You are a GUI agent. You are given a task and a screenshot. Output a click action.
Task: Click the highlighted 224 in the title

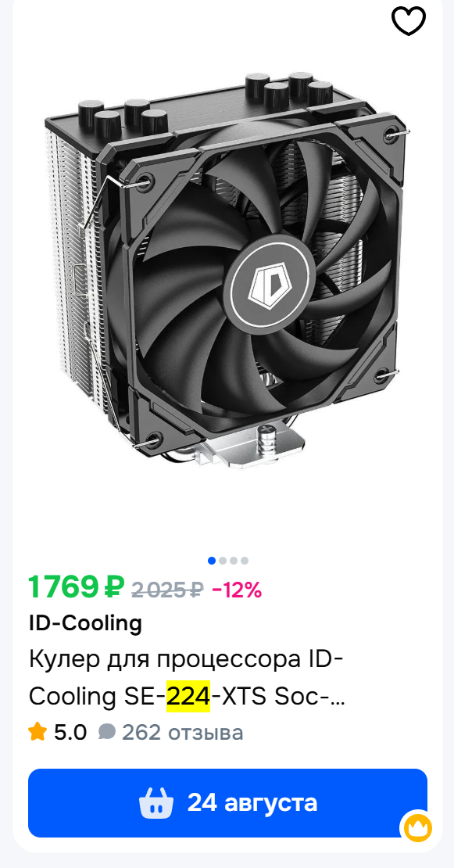point(188,696)
